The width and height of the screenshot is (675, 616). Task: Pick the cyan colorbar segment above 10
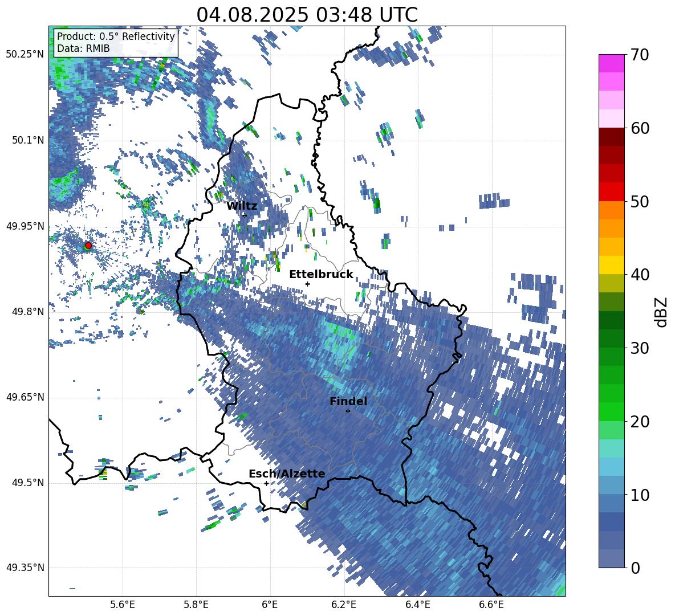[x=611, y=467]
